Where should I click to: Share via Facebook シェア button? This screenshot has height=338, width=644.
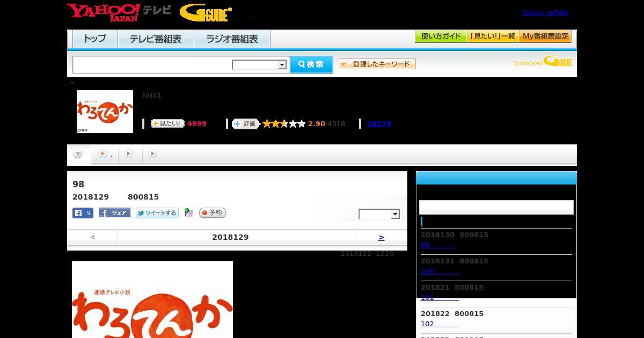coord(114,213)
